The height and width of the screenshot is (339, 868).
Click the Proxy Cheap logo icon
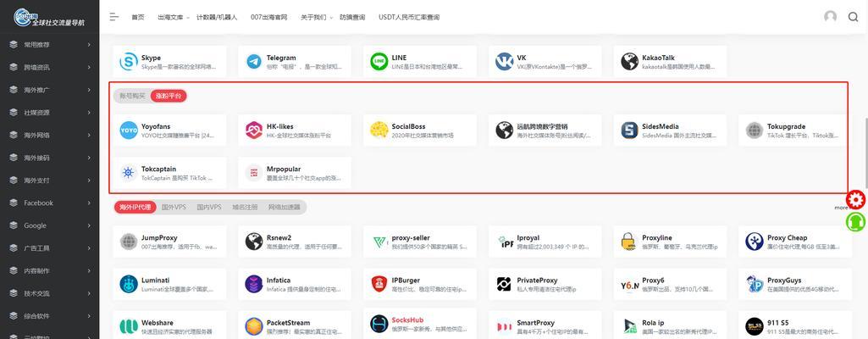755,242
